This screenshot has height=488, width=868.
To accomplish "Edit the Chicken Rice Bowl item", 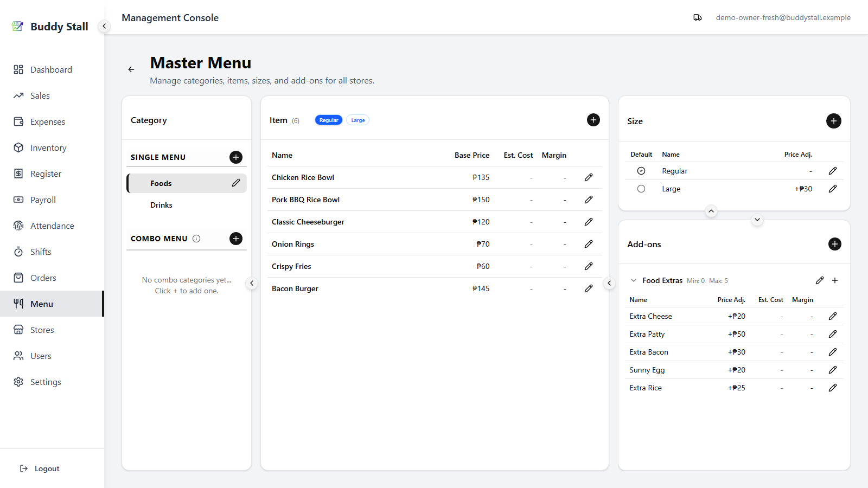I will click(x=589, y=177).
